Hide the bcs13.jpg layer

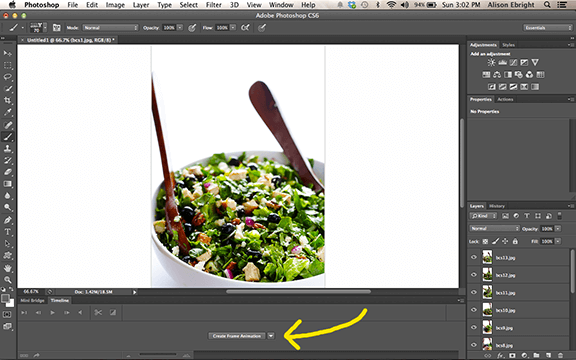[x=474, y=258]
